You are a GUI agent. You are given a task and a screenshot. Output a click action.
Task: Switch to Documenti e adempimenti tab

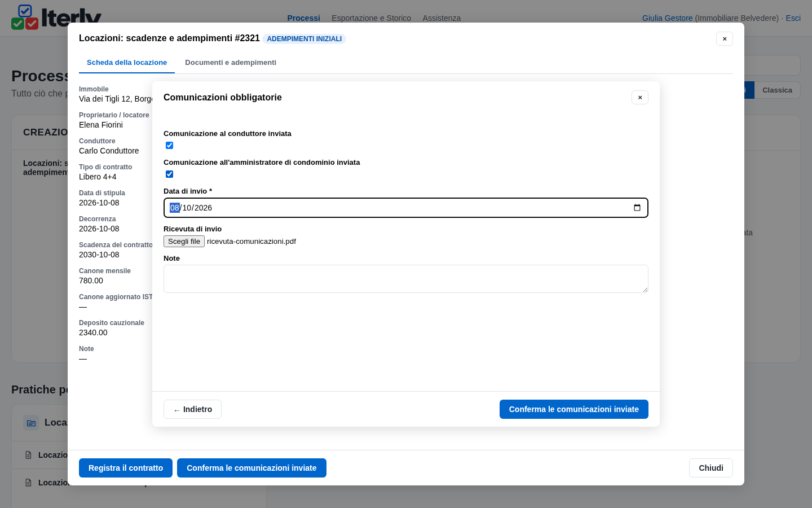231,63
